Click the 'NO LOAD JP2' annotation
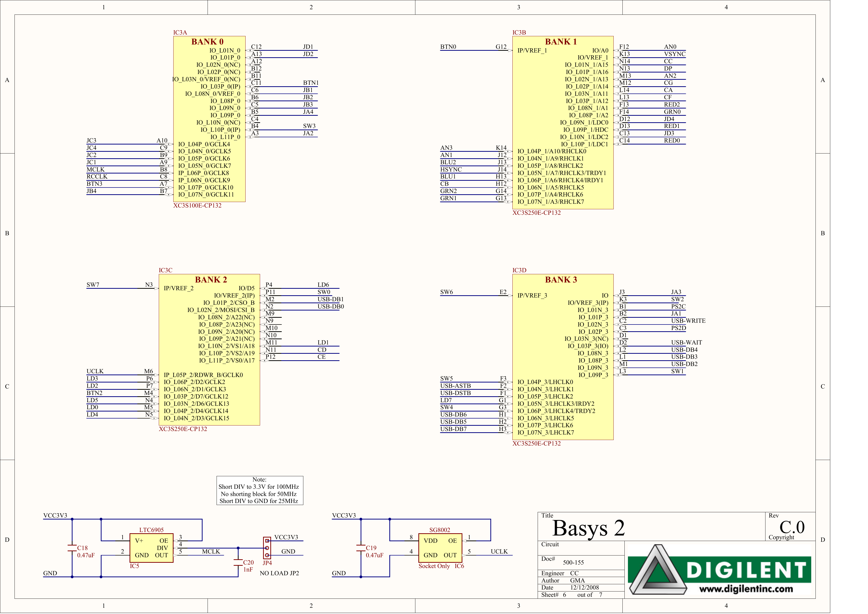The height and width of the screenshot is (614, 868). [x=280, y=573]
